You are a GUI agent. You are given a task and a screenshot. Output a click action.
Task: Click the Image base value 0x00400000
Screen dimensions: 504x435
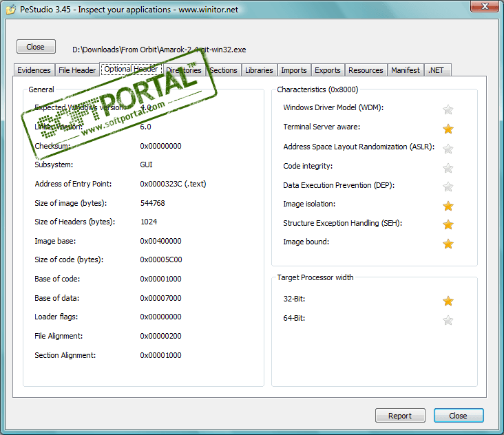tap(160, 242)
